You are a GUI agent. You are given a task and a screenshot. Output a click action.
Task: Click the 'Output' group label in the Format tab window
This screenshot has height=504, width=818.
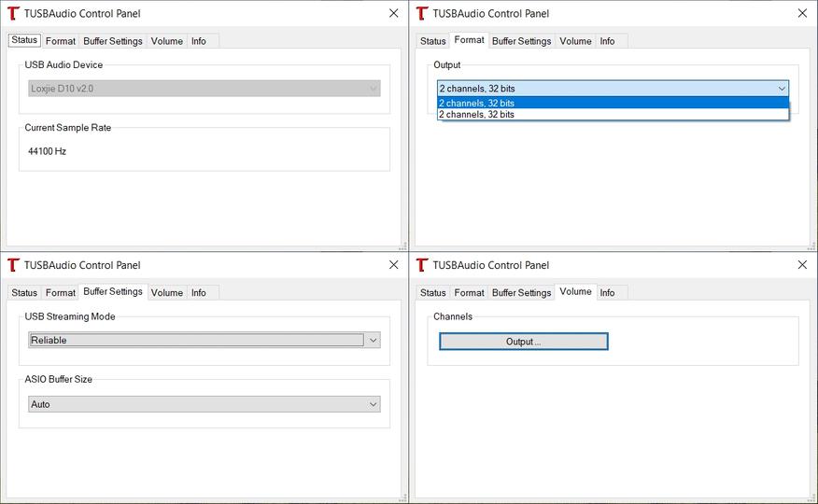coord(447,65)
